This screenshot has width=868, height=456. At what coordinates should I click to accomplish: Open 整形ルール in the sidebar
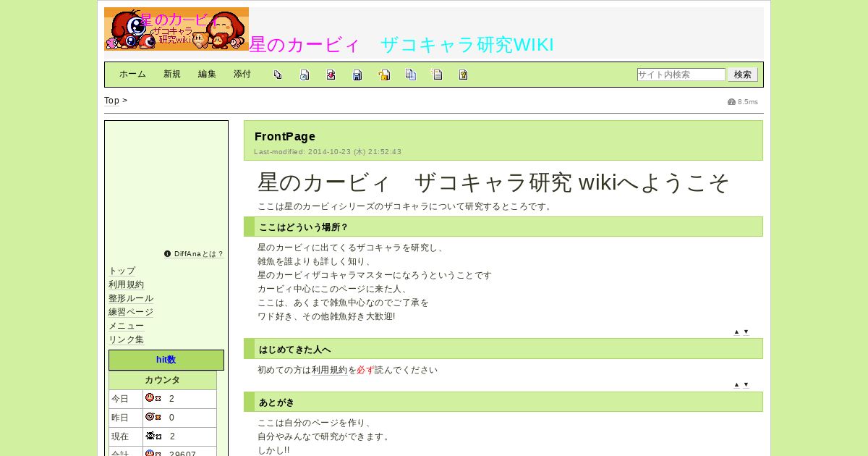131,298
